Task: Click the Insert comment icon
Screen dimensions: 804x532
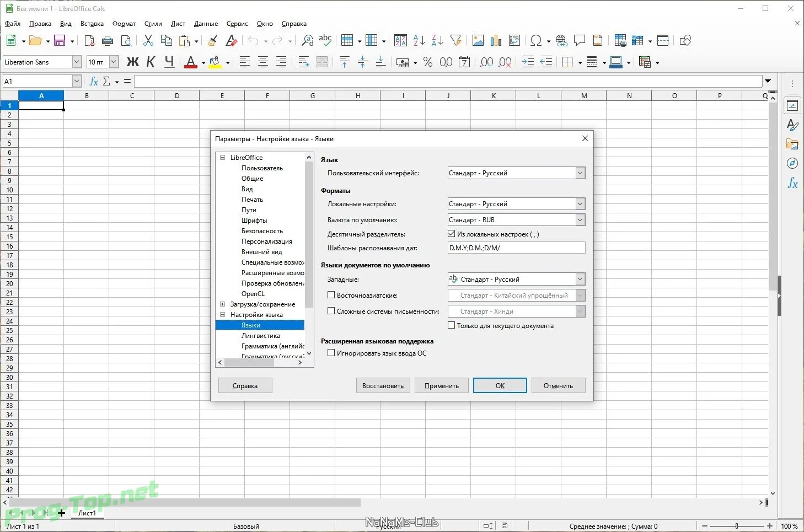Action: point(580,40)
